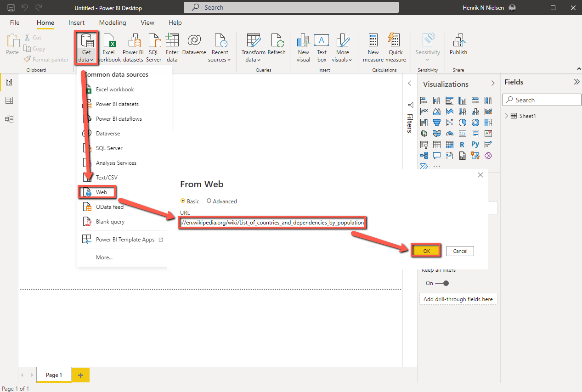Image resolution: width=582 pixels, height=392 pixels.
Task: Click the Excel workbook button in the ribbon
Action: 109,48
